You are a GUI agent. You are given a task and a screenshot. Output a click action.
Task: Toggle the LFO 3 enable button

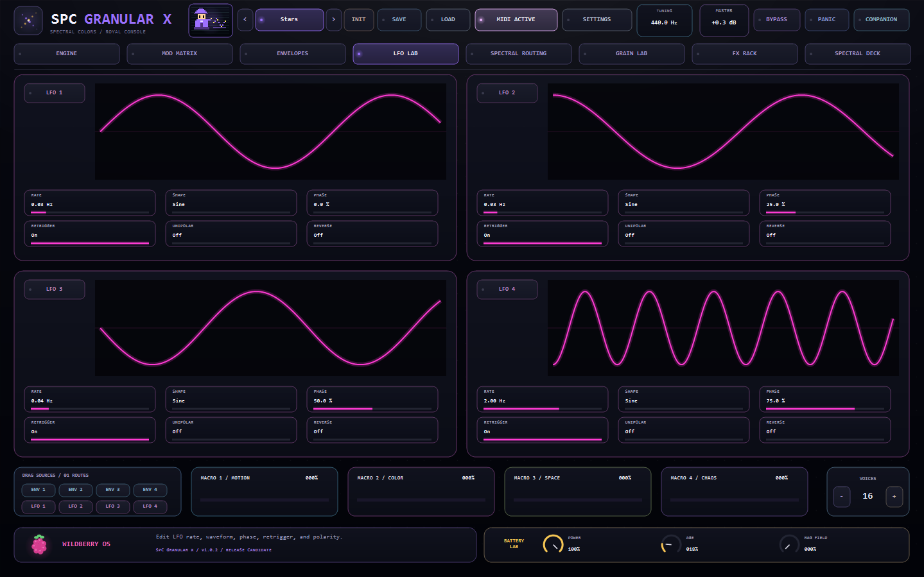point(55,289)
